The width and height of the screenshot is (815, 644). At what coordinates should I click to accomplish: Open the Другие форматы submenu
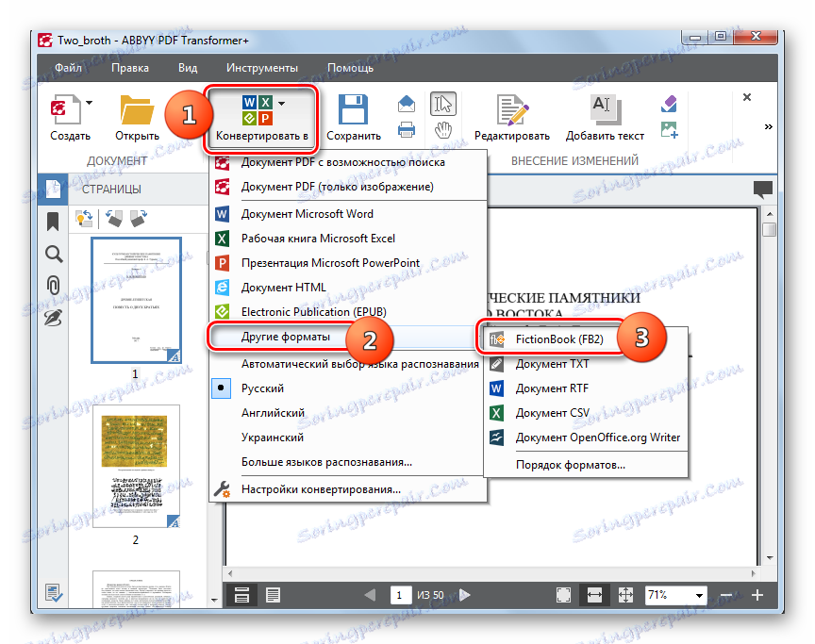click(x=347, y=337)
